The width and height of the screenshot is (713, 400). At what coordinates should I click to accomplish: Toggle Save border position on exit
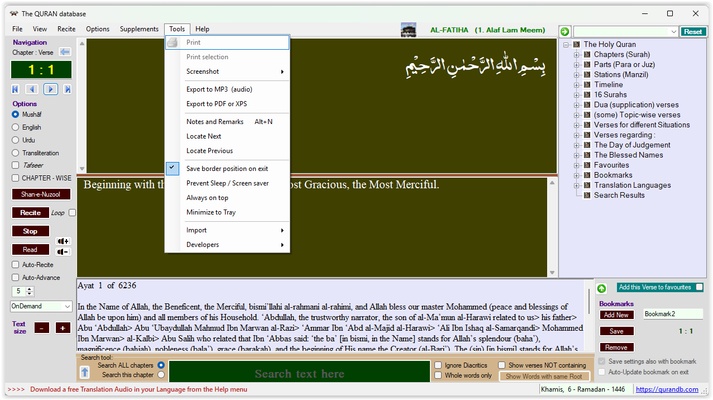tap(227, 168)
